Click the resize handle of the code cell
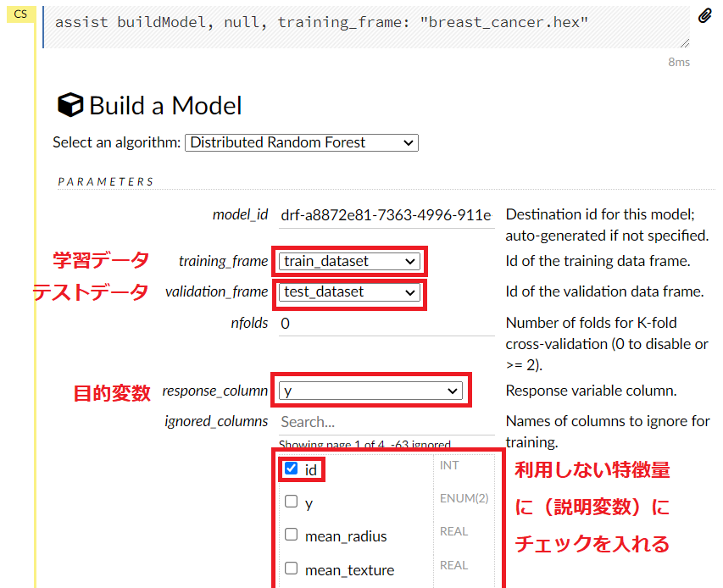 pyautogui.click(x=685, y=43)
